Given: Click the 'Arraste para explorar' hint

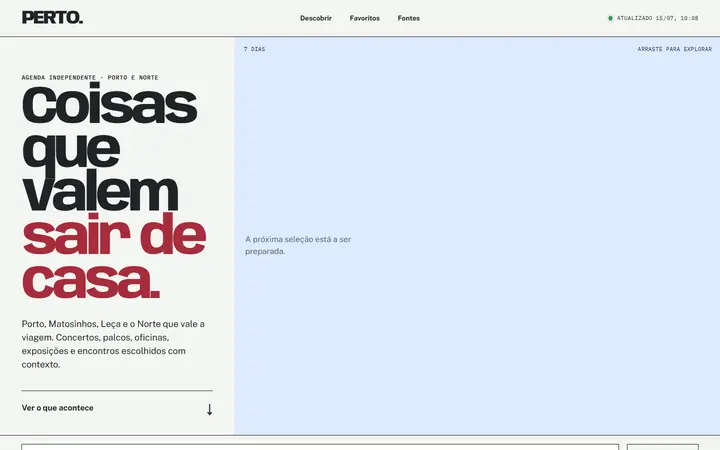Looking at the screenshot, I should click(x=675, y=49).
